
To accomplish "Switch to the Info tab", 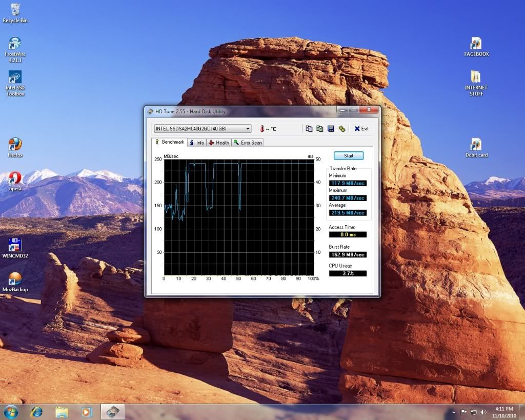I will point(196,143).
